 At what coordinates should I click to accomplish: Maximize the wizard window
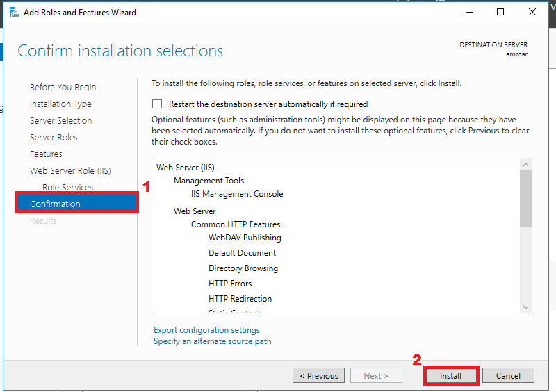[500, 12]
